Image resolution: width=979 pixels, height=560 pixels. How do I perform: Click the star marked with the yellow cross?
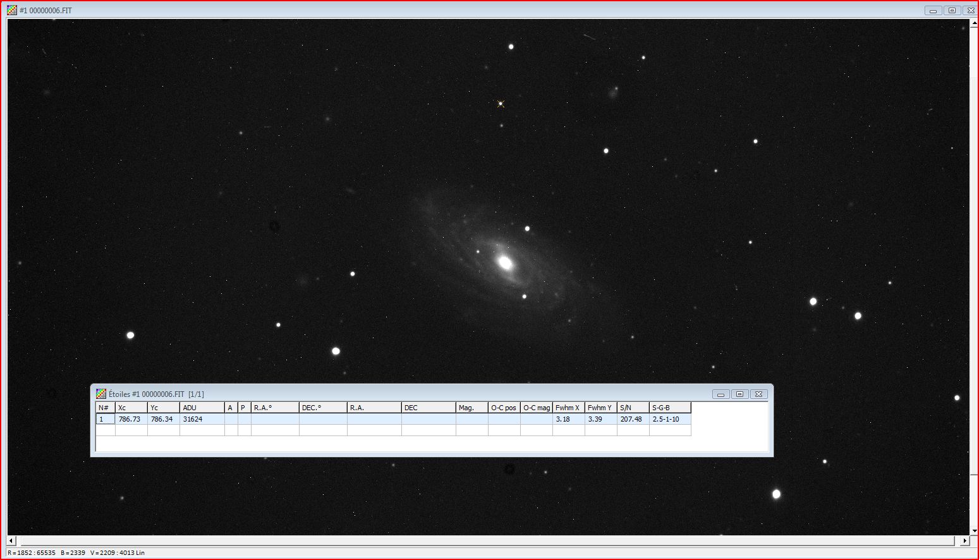tap(501, 104)
